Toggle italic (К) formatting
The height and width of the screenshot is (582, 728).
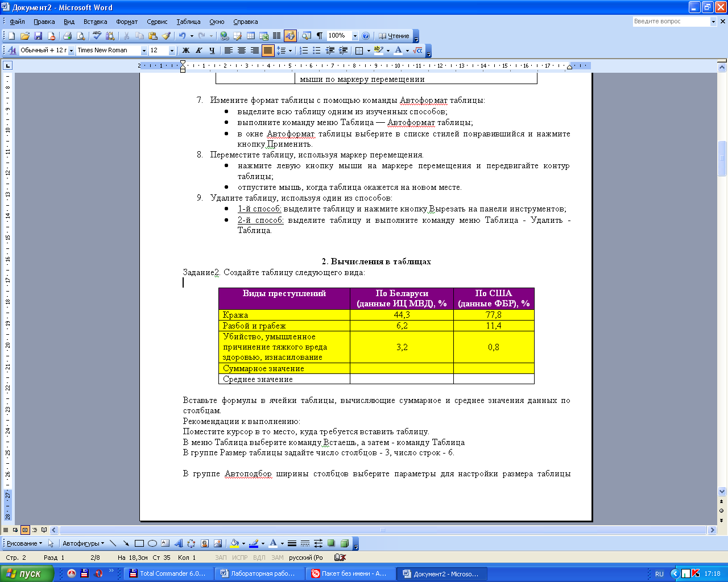click(198, 51)
